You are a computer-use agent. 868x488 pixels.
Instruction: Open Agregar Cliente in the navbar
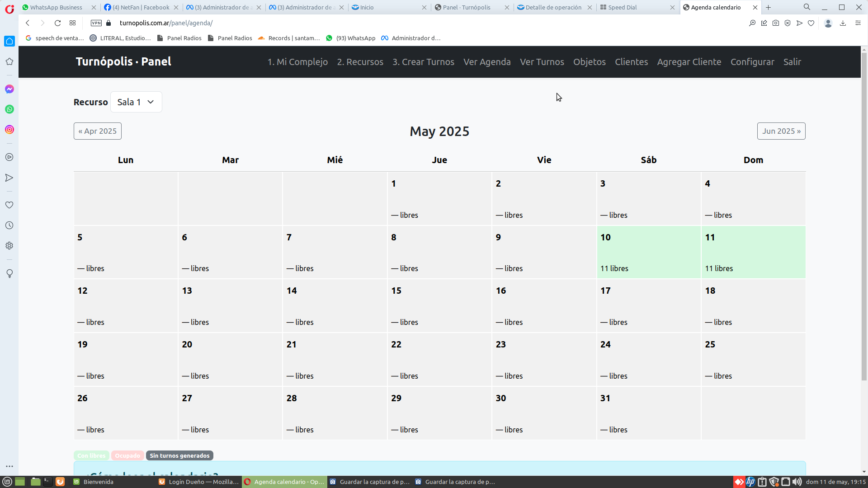point(689,62)
